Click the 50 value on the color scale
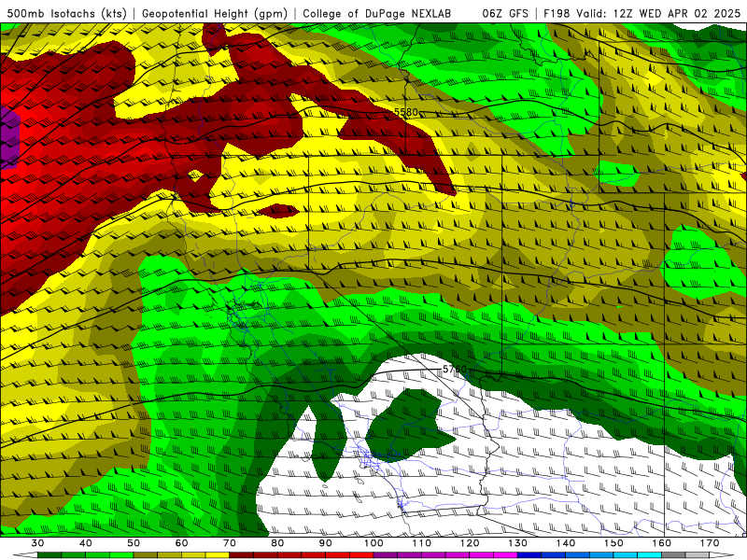This screenshot has height=560, width=747. 134,543
